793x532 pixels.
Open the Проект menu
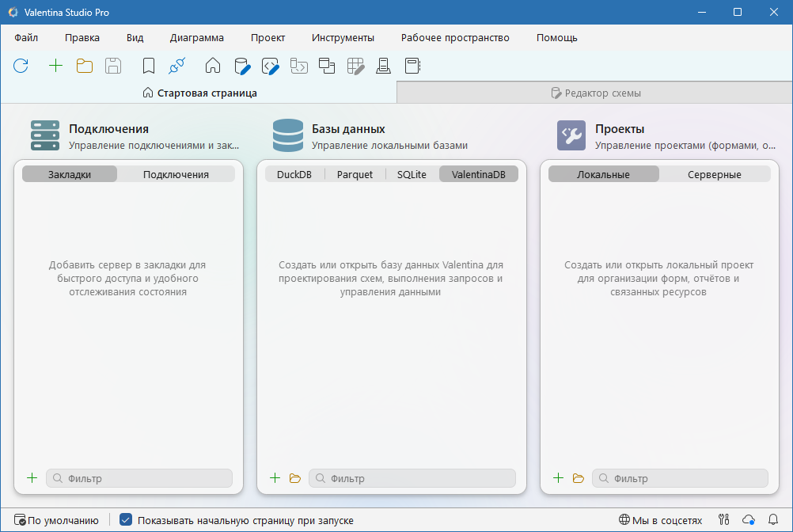tap(268, 38)
